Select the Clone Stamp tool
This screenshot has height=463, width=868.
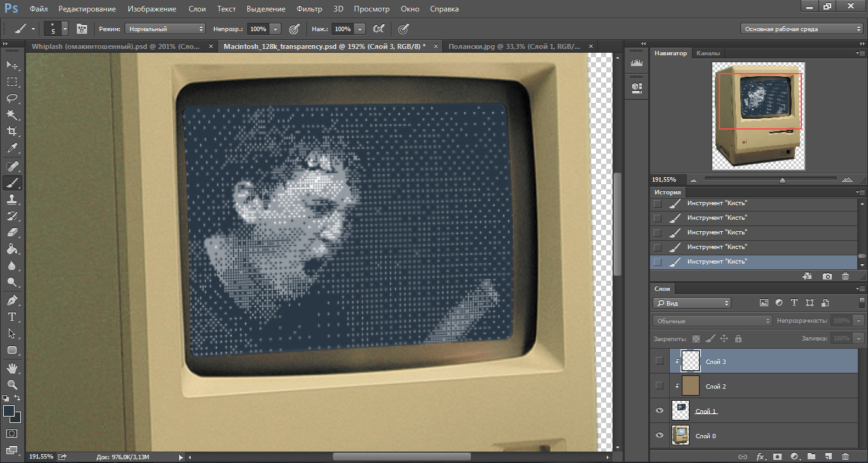pos(12,199)
